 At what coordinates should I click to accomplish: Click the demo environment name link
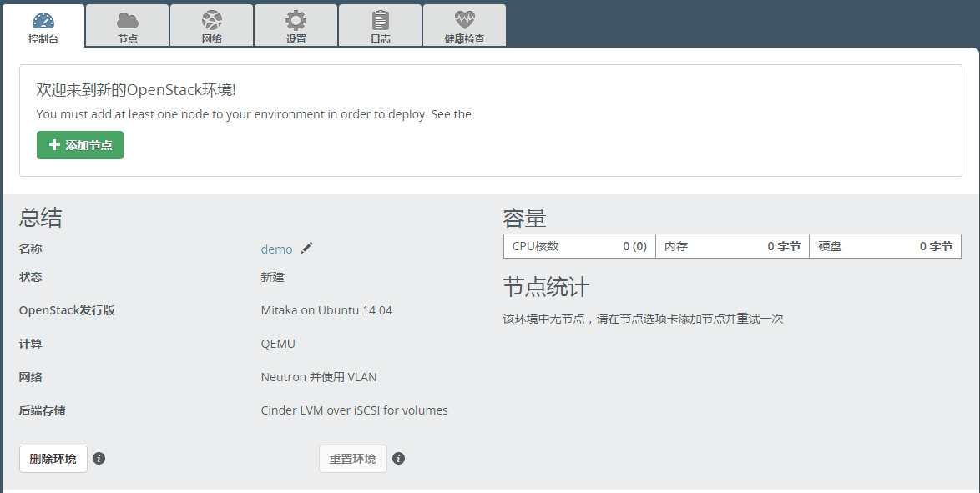click(277, 249)
